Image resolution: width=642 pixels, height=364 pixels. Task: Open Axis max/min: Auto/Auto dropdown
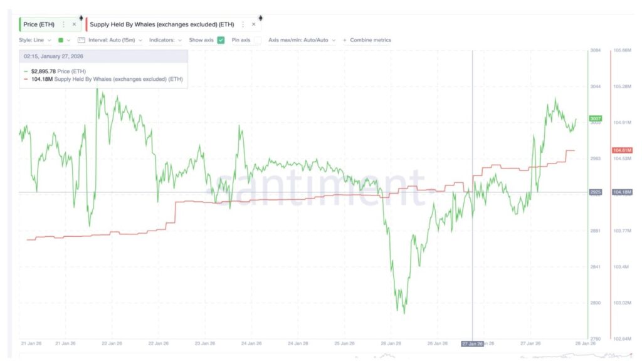[x=302, y=40]
